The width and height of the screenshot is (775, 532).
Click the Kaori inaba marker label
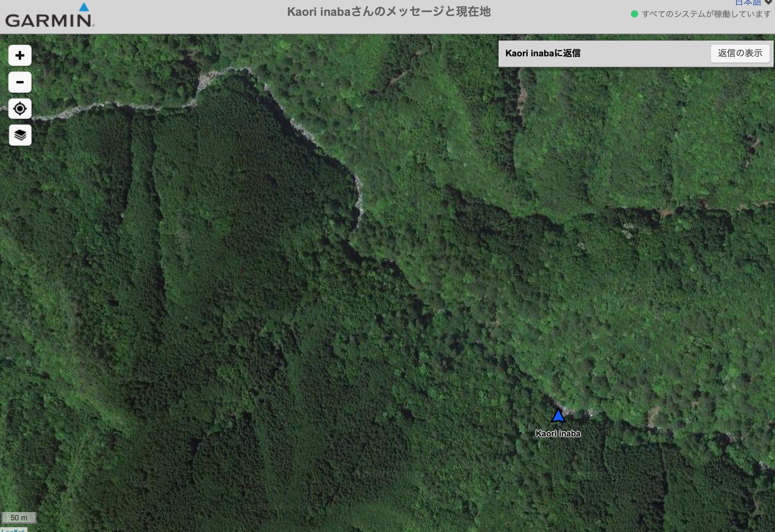tap(558, 434)
